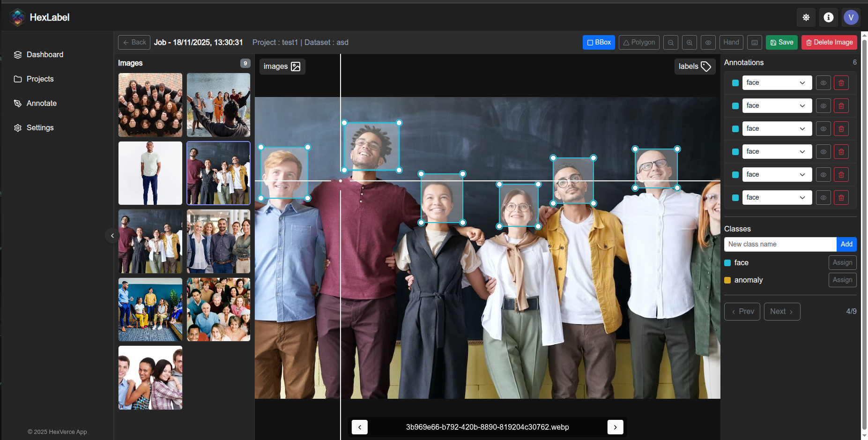
Task: Save the current annotations
Action: 781,42
